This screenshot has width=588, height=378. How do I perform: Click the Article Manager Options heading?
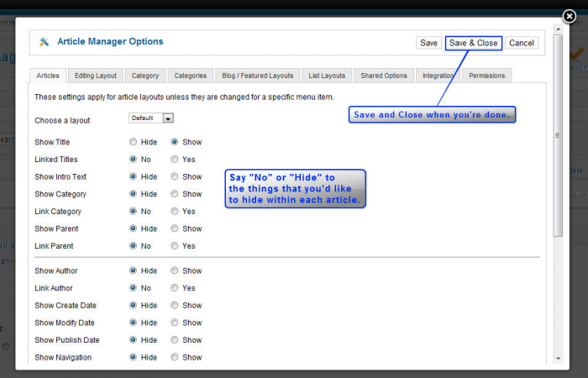point(110,41)
